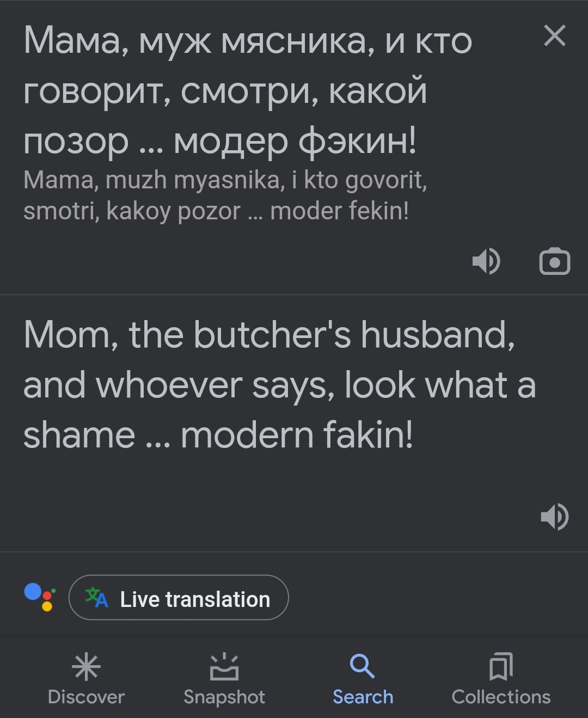588x718 pixels.
Task: Tap the word "butcher's" in translation
Action: click(x=272, y=334)
